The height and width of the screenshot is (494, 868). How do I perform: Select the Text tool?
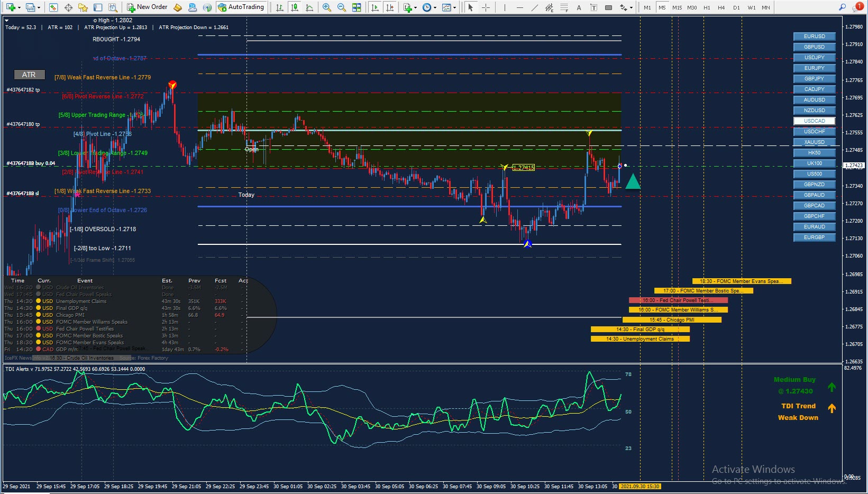pos(579,7)
